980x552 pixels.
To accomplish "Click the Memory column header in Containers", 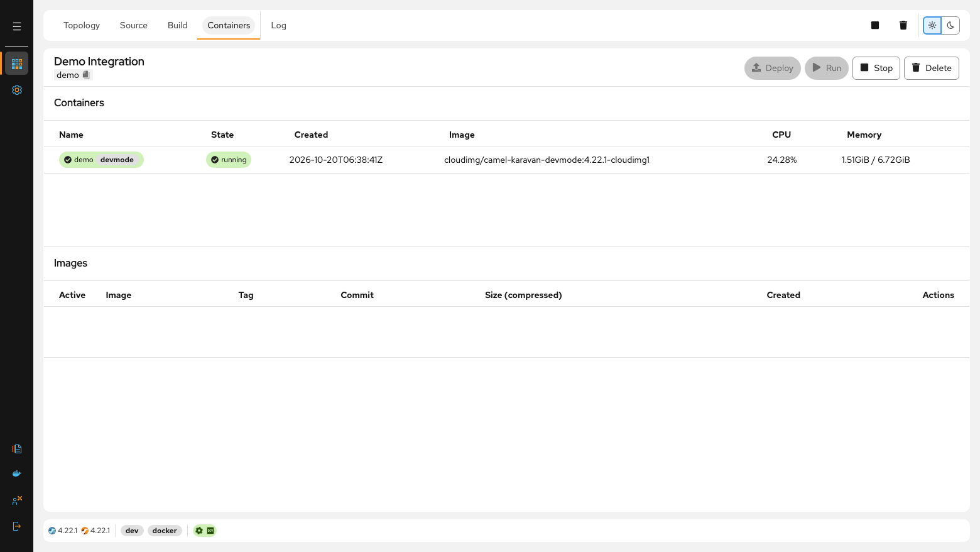I will (x=864, y=135).
